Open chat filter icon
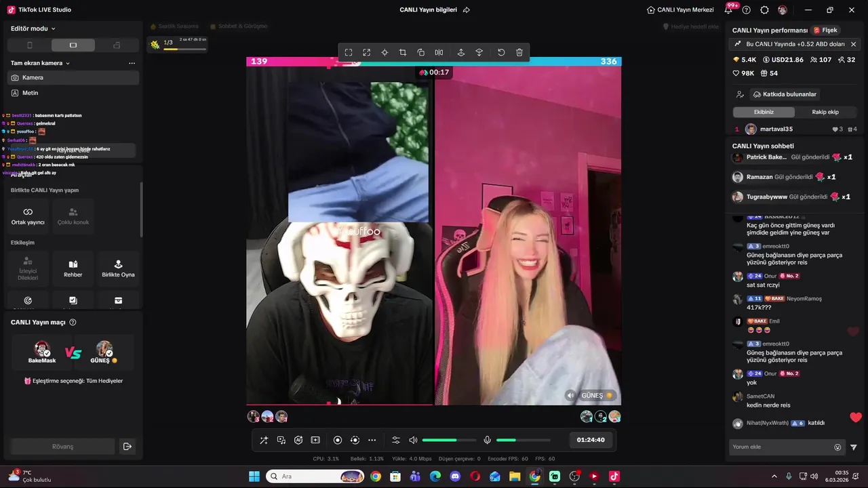Screen dimensions: 868x488 click(x=853, y=447)
